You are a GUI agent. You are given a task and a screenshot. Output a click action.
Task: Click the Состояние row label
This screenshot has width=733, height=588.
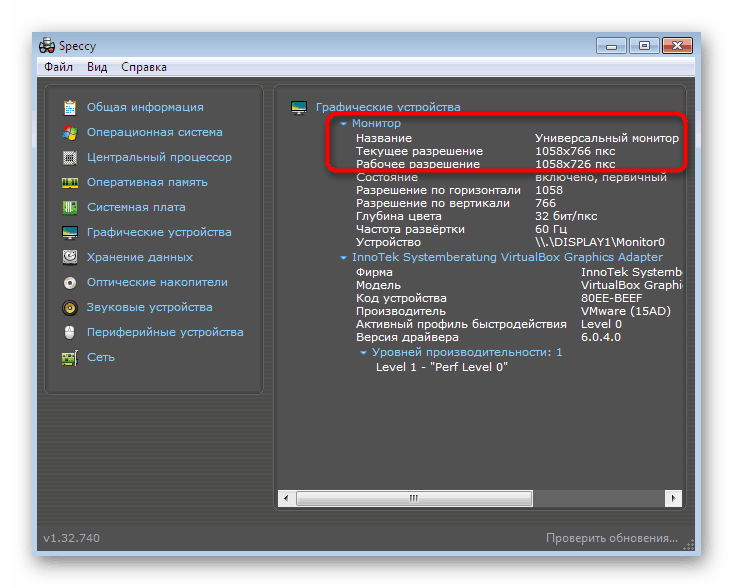pyautogui.click(x=387, y=178)
